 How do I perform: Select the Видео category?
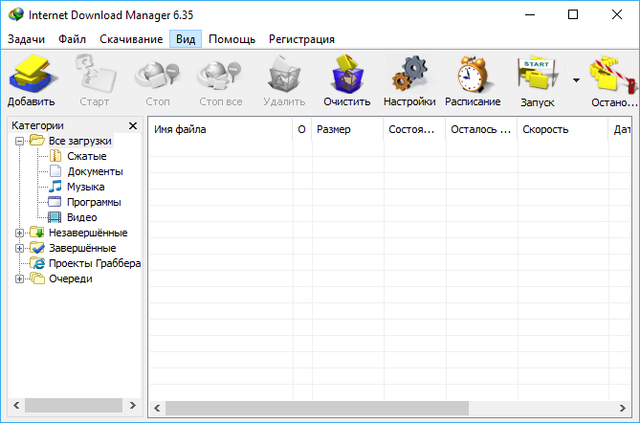click(x=82, y=217)
